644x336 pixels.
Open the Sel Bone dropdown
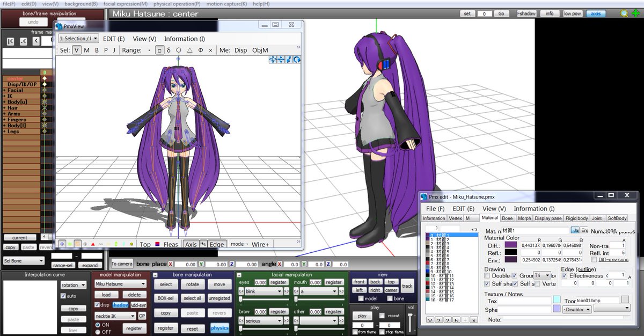pyautogui.click(x=24, y=261)
